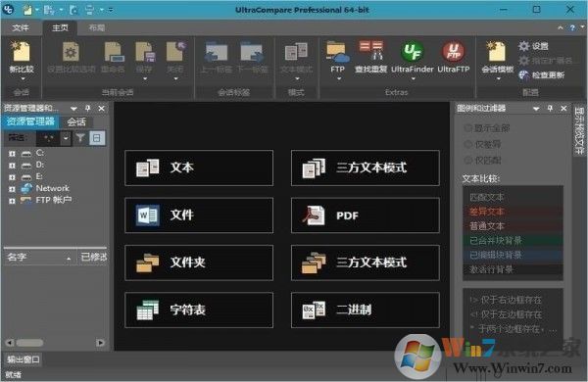
Task: Start a 文件 Word document compare
Action: [199, 215]
